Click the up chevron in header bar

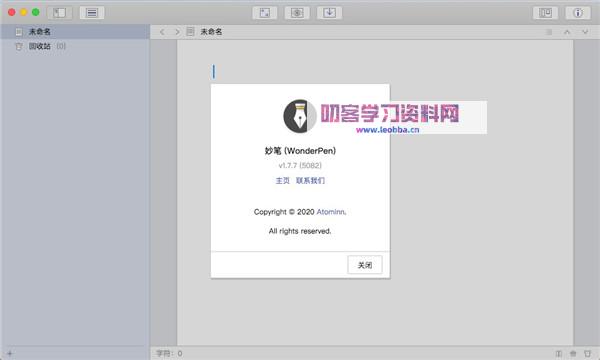(x=567, y=32)
